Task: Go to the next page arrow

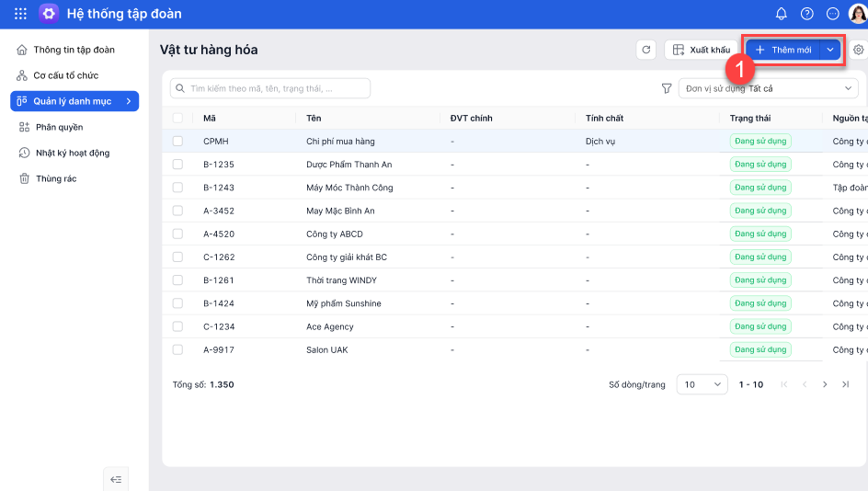Action: (x=825, y=384)
